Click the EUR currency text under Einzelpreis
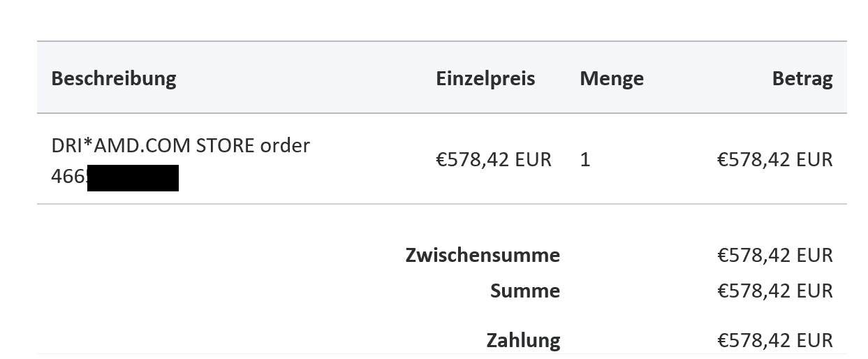Screen dimensions: 868x359 (533, 160)
